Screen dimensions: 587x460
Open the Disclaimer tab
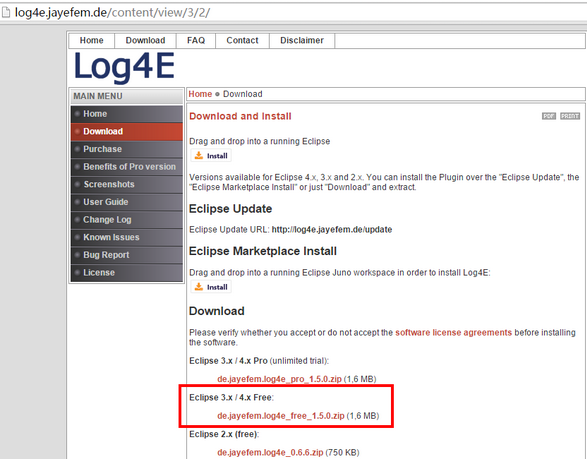point(302,40)
